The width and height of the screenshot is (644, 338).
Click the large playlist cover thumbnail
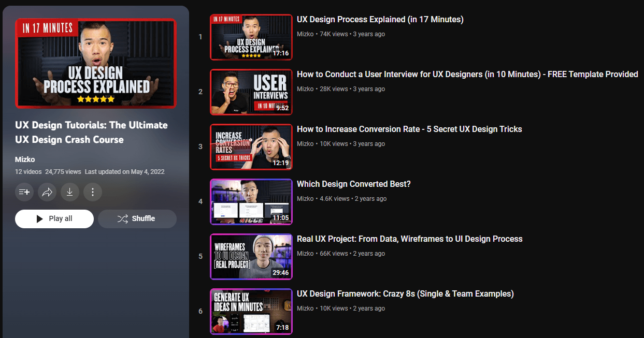[x=96, y=63]
